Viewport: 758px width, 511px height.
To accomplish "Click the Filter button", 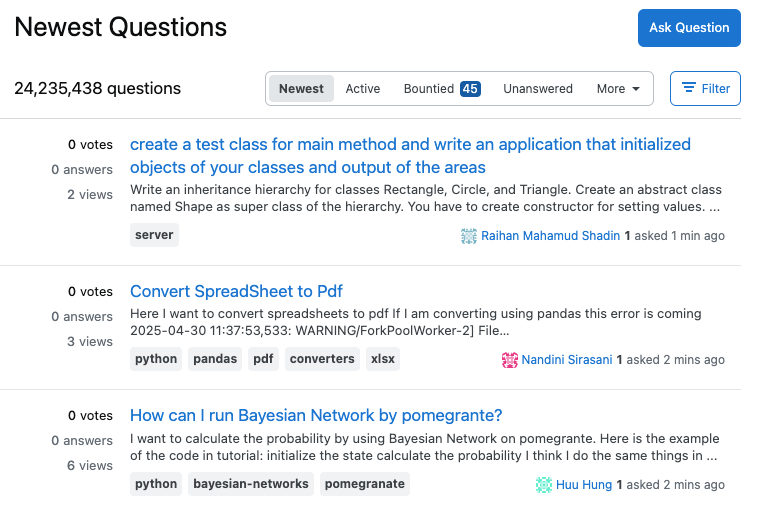I will tap(705, 88).
